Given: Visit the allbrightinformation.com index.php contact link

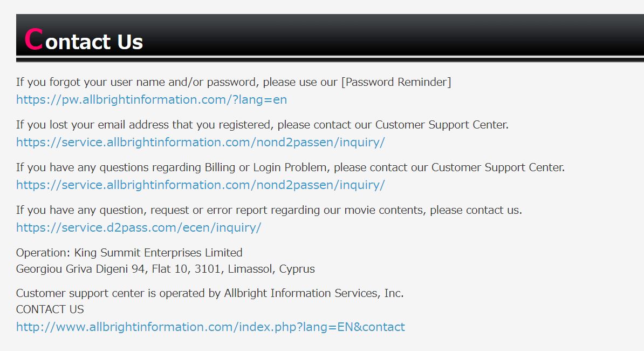Looking at the screenshot, I should pyautogui.click(x=210, y=327).
